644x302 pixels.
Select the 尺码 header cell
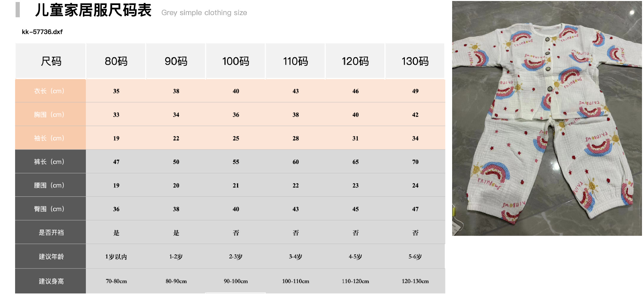tap(51, 61)
